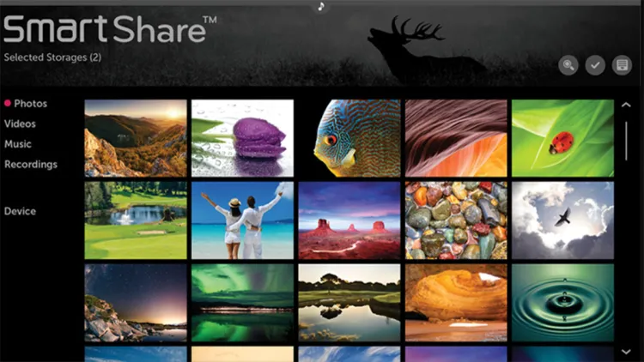Screen dimensions: 644x362
Task: Open the green aurora borealis photo
Action: [x=242, y=302]
